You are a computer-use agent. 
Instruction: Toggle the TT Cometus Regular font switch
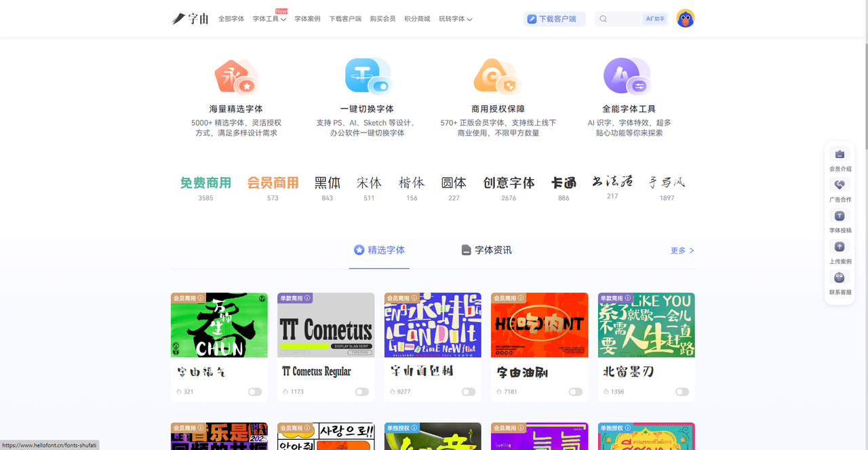pyautogui.click(x=362, y=392)
